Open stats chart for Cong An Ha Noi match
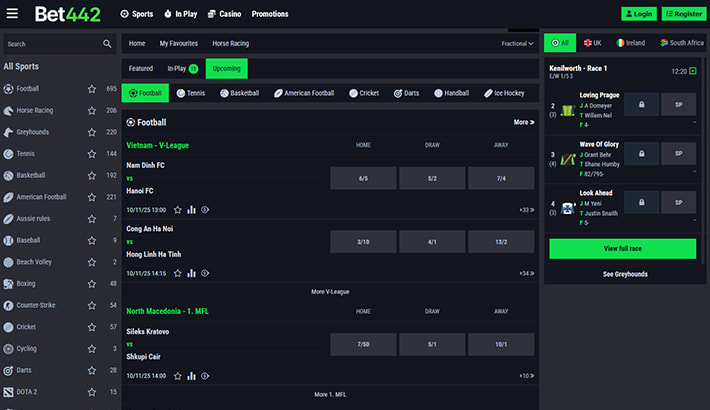The height and width of the screenshot is (410, 710). [x=192, y=273]
